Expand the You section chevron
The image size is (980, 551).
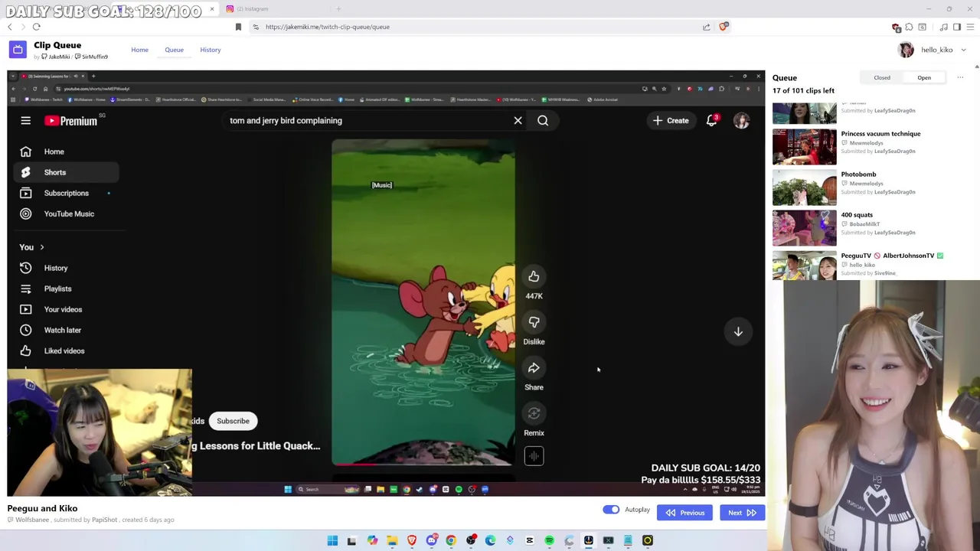[x=42, y=247]
